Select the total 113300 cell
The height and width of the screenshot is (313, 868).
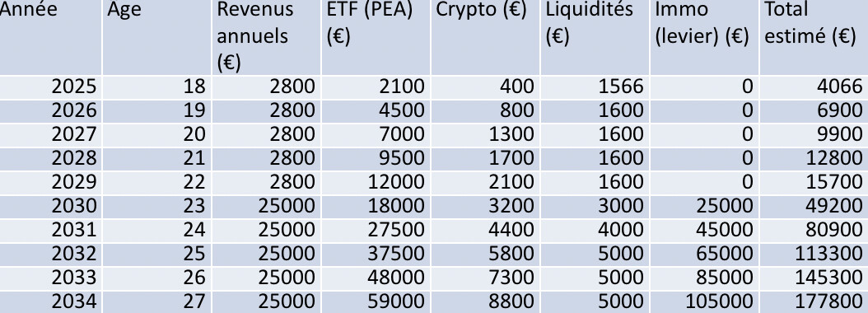point(814,254)
